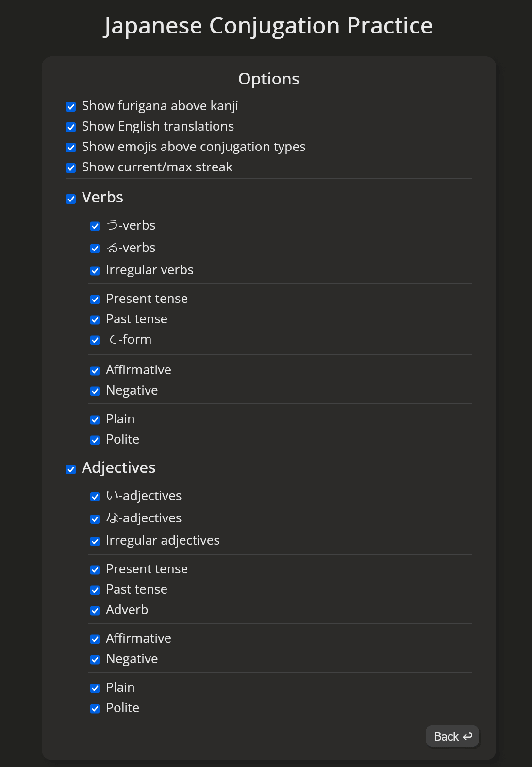Uncheck う-verbs under Verbs
Viewport: 532px width, 767px height.
pyautogui.click(x=95, y=226)
